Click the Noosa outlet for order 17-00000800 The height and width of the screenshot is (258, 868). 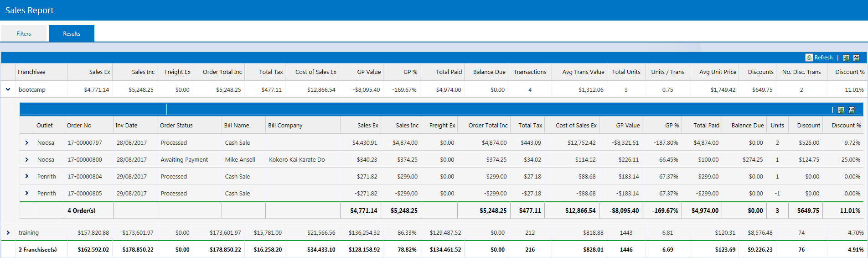[46, 159]
